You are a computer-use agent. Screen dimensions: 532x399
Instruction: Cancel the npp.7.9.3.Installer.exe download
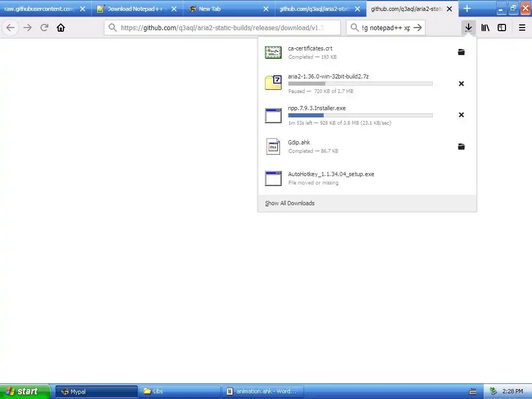click(x=461, y=115)
